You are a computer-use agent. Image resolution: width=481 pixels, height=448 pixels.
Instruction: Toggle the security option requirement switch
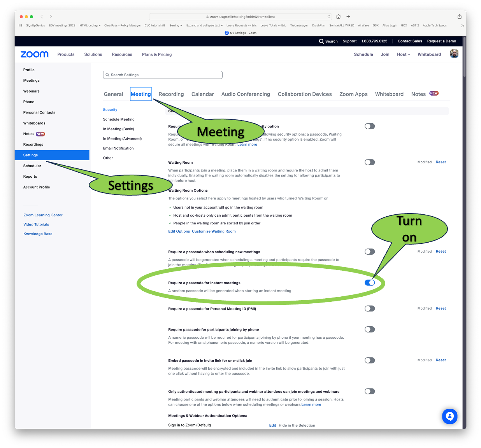click(370, 126)
